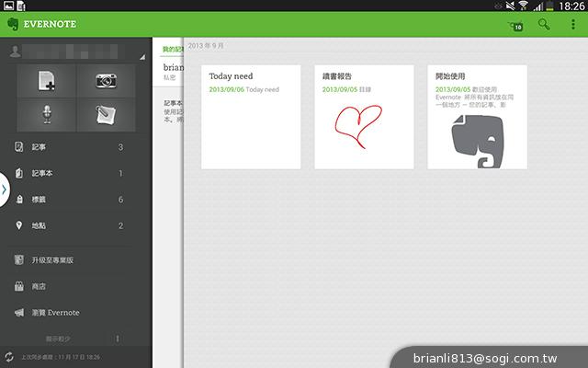
Task: Tap the tag icon beside 標籤
Action: coord(19,200)
